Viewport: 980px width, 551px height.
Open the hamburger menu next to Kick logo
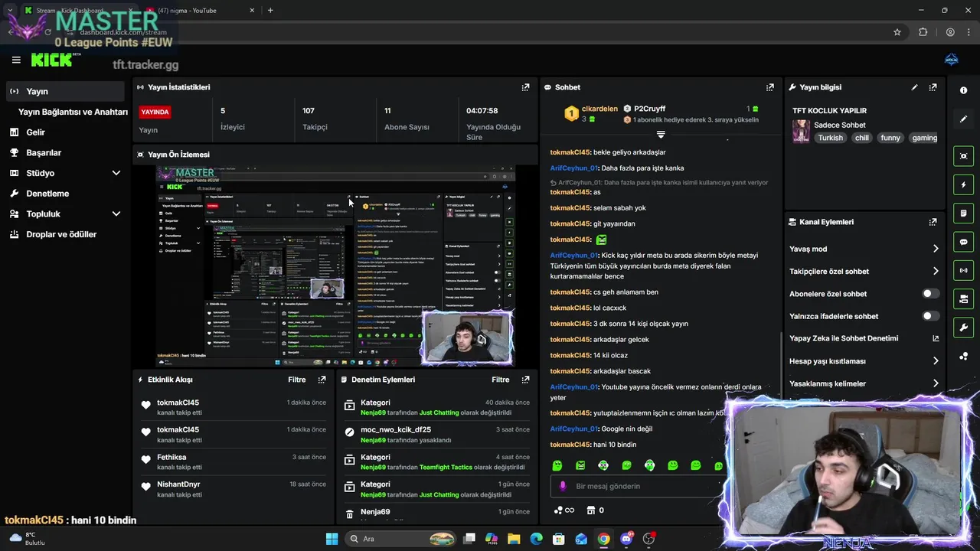(16, 60)
